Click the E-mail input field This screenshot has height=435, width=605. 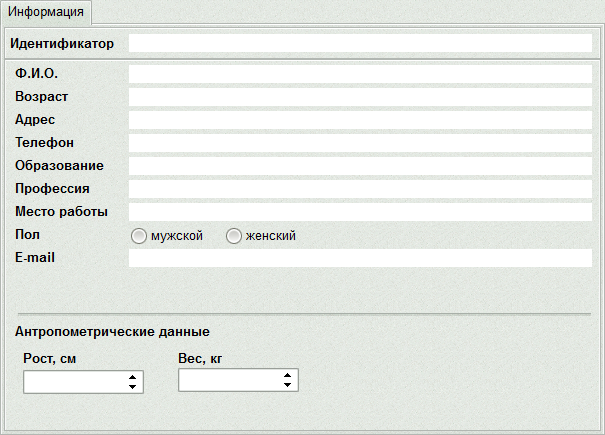coord(360,258)
